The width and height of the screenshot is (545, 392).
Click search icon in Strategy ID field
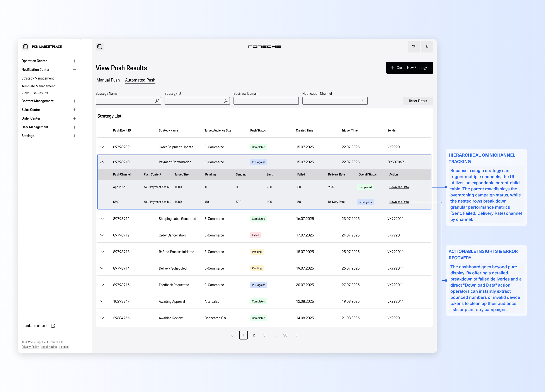click(226, 101)
